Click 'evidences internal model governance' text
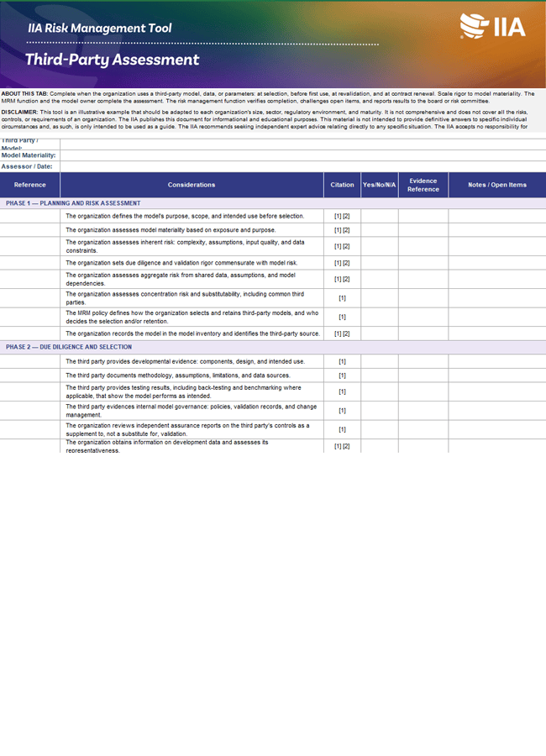 (x=191, y=410)
